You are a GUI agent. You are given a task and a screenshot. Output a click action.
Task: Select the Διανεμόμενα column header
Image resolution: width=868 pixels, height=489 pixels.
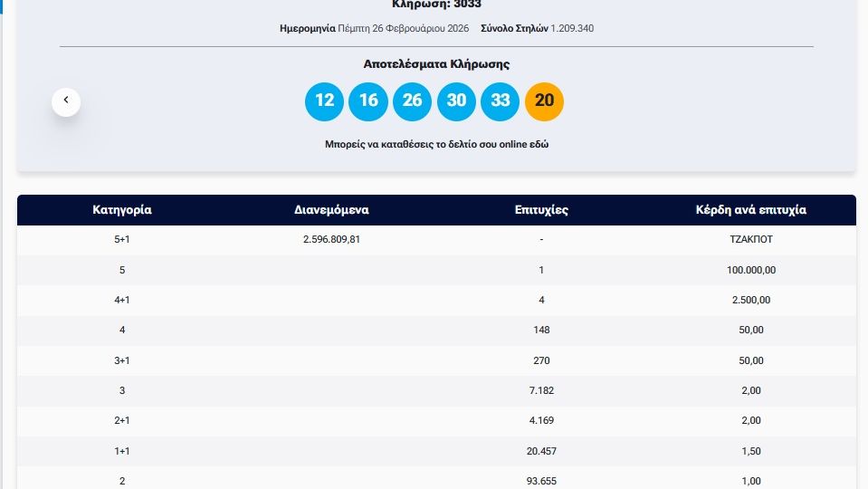[331, 210]
